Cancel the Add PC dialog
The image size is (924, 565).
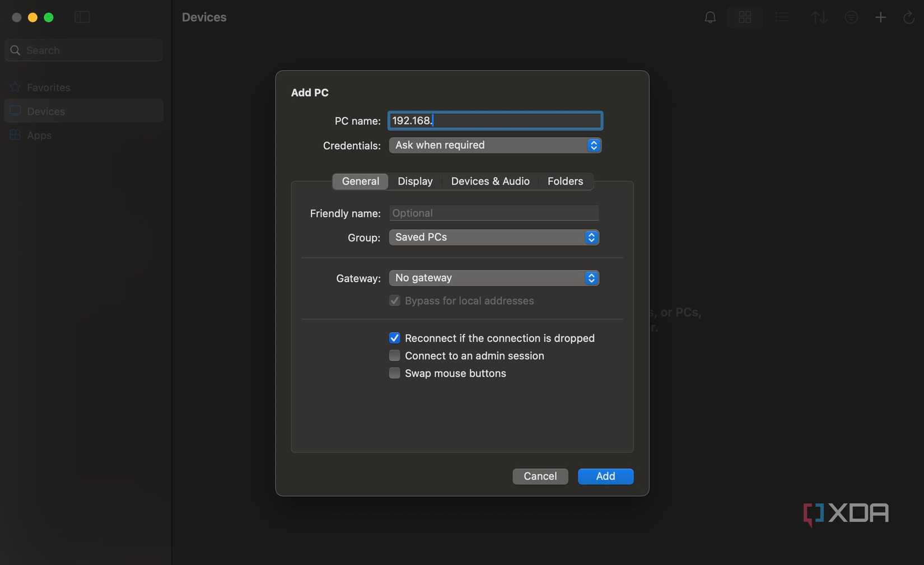539,476
